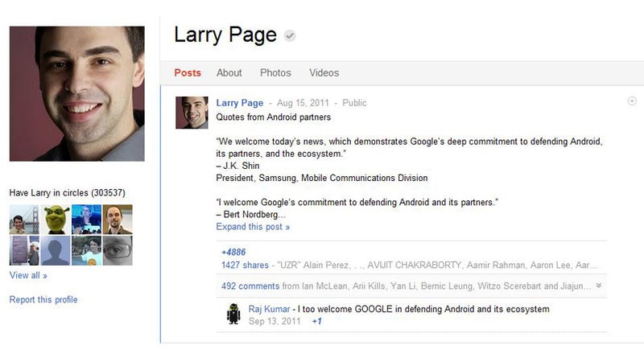The image size is (644, 362).
Task: Click the Quotes from Android partners line
Action: [274, 117]
